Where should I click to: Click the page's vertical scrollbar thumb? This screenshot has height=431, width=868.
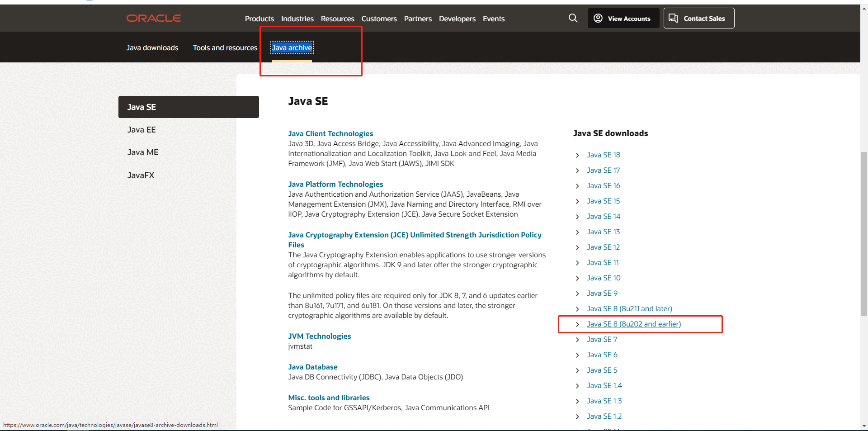point(864,233)
